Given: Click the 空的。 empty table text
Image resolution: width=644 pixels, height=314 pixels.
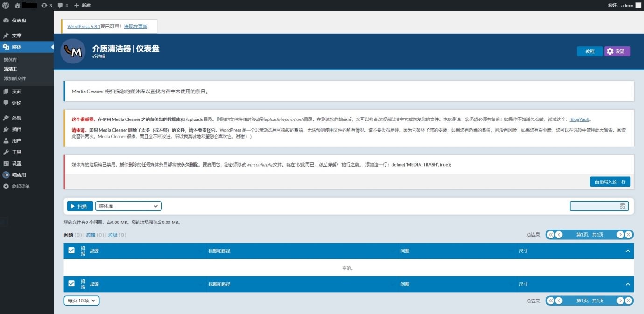Looking at the screenshot, I should (x=348, y=268).
